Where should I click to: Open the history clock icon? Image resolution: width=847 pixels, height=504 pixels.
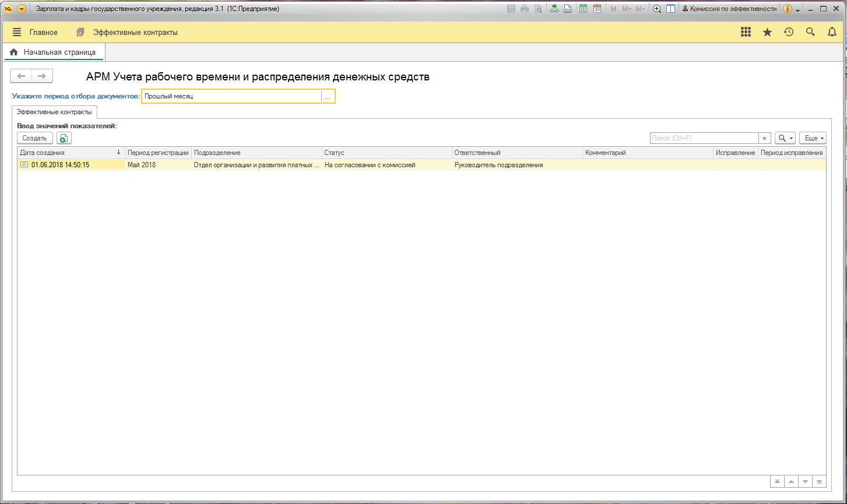(x=789, y=33)
